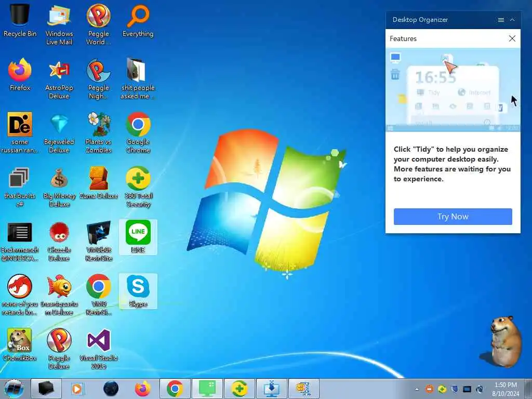Select the Bejeweled Deluxe desktop icon
Screen dimensions: 532x399
pos(59,132)
